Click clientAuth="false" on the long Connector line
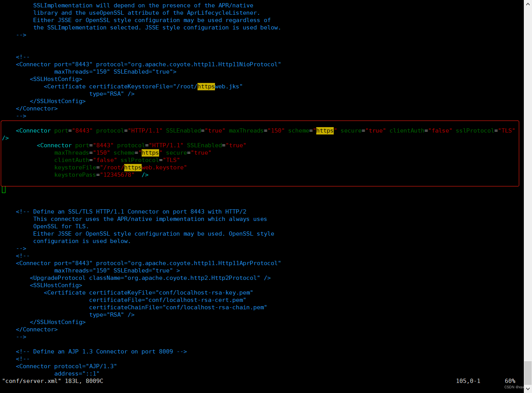Image resolution: width=532 pixels, height=393 pixels. [421, 131]
